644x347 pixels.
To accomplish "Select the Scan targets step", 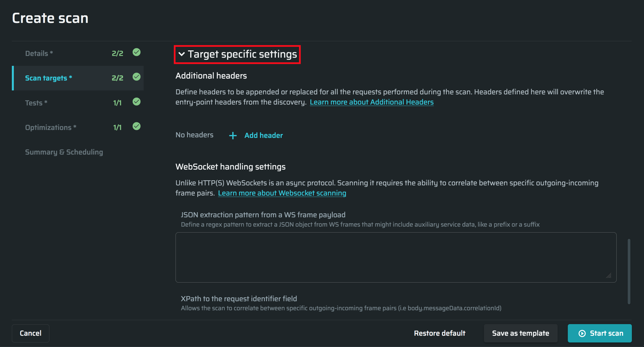I will click(49, 78).
